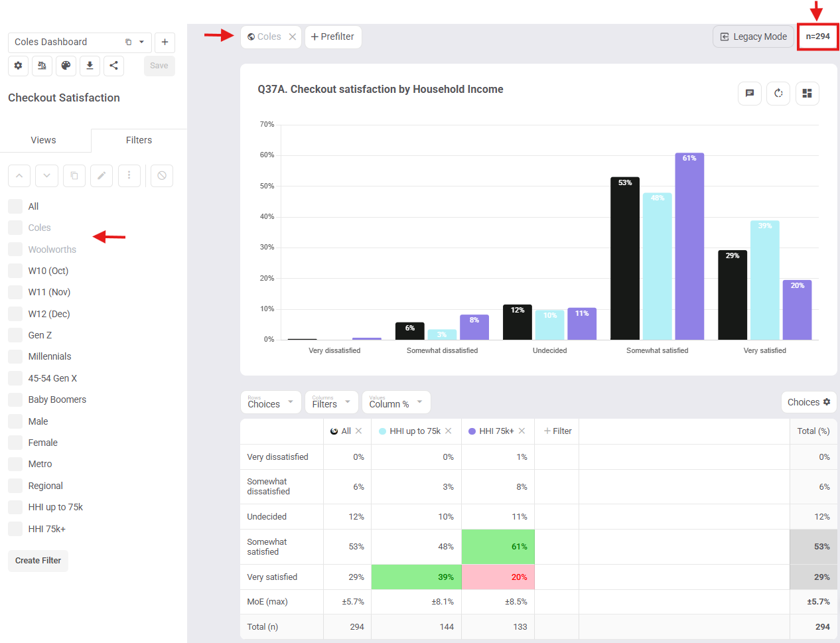Click the Save button
Image resolution: width=840 pixels, height=643 pixels.
159,66
